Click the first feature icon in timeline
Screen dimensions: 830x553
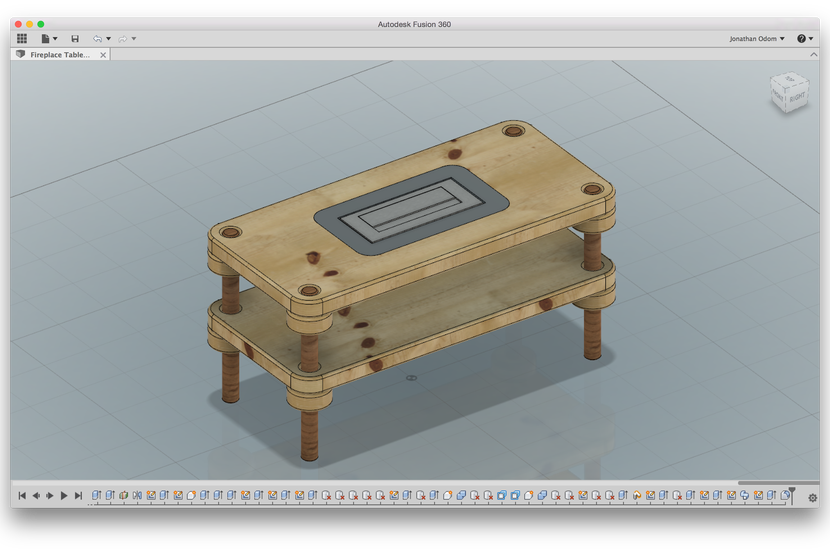[97, 495]
